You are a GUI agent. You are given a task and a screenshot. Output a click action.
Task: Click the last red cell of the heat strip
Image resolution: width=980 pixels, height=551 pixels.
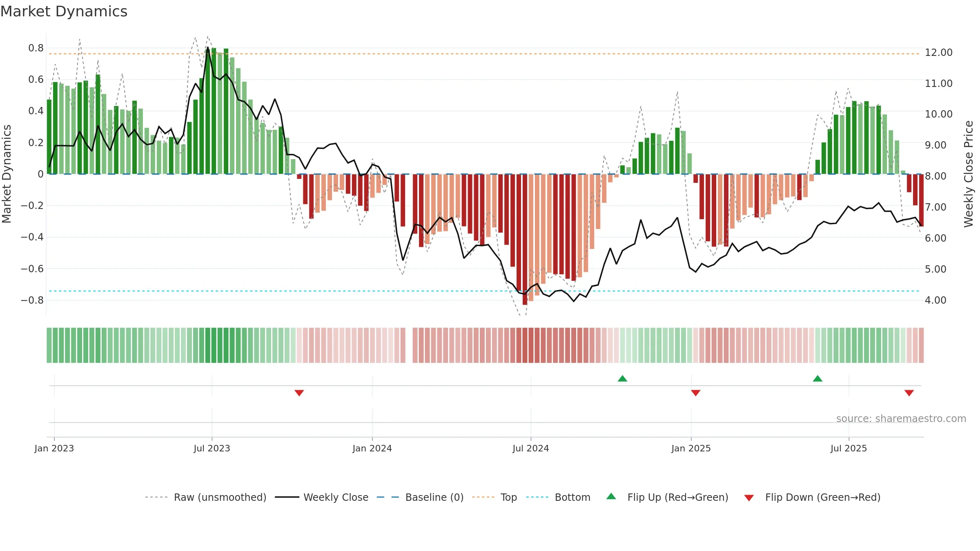tap(921, 345)
